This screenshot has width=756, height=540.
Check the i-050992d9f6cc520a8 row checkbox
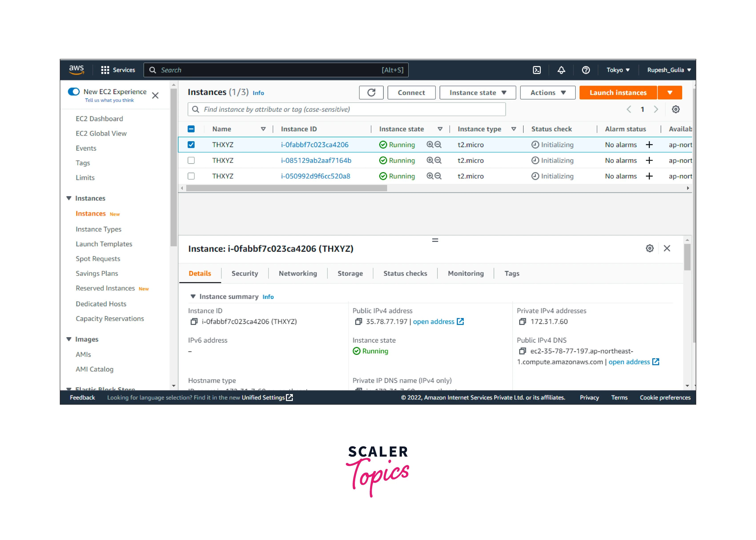191,176
